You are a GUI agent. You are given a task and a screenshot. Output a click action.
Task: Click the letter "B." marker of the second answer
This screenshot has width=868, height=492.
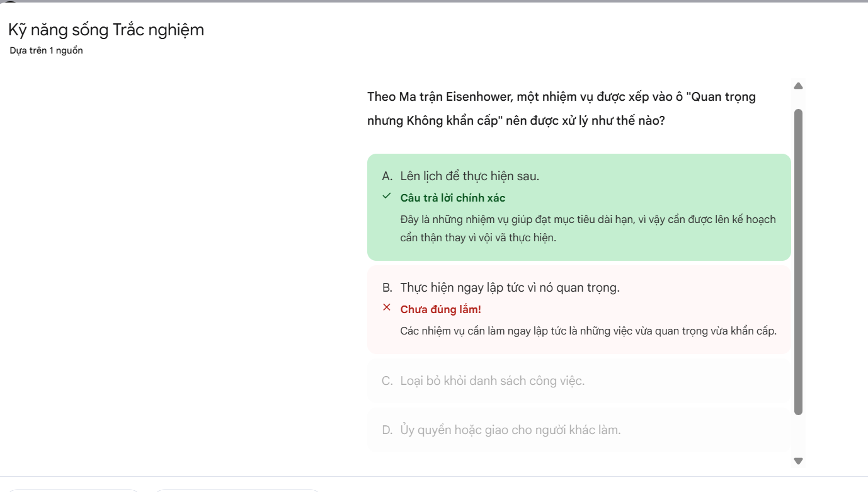click(x=387, y=288)
